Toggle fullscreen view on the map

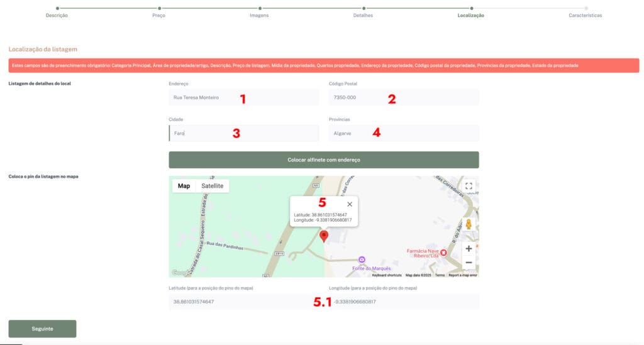tap(469, 186)
